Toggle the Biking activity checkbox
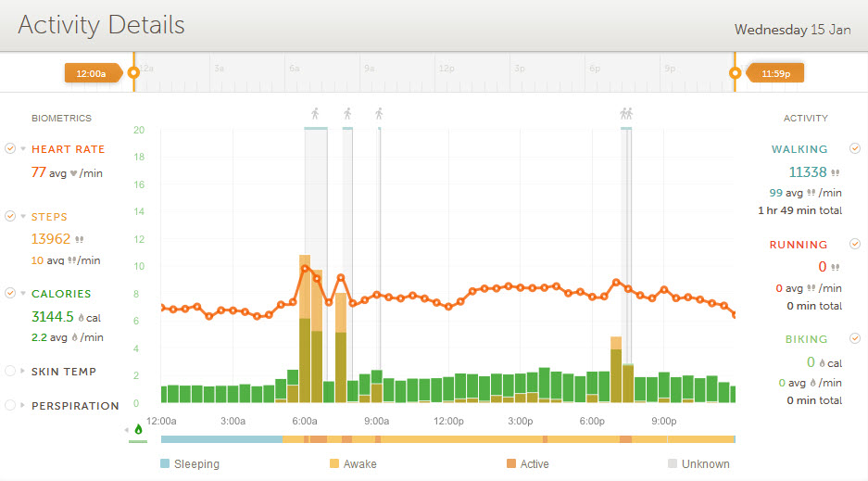The image size is (868, 481). pyautogui.click(x=855, y=339)
